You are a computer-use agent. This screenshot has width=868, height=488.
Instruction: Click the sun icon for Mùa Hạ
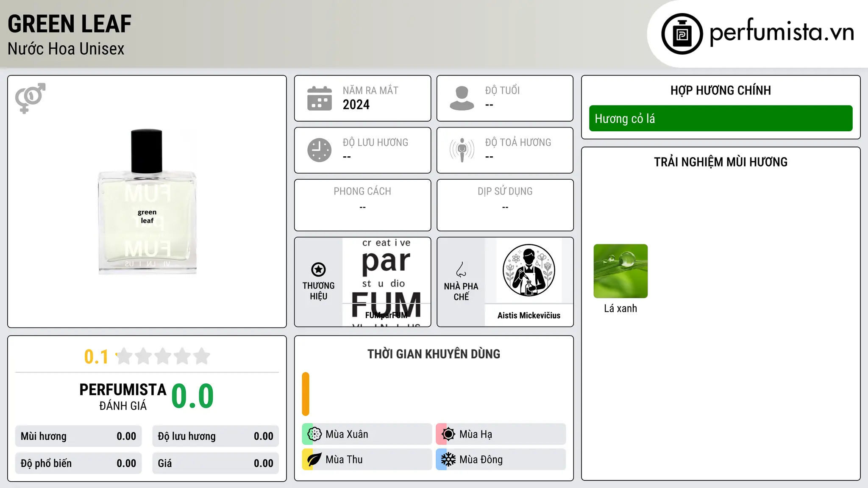(x=448, y=434)
